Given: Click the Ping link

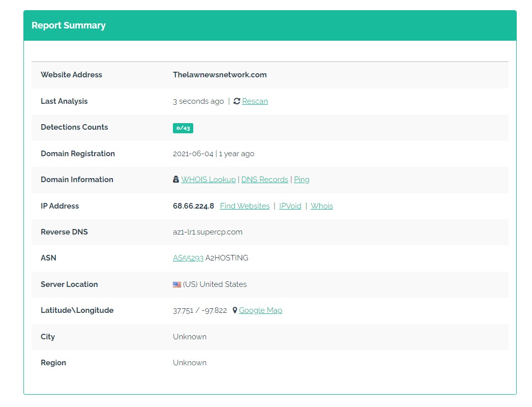Looking at the screenshot, I should click(302, 179).
